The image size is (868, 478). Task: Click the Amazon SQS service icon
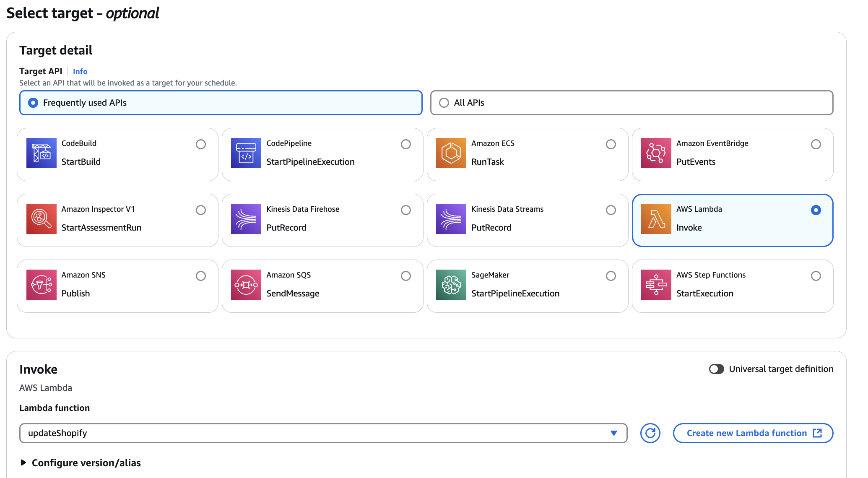tap(246, 285)
